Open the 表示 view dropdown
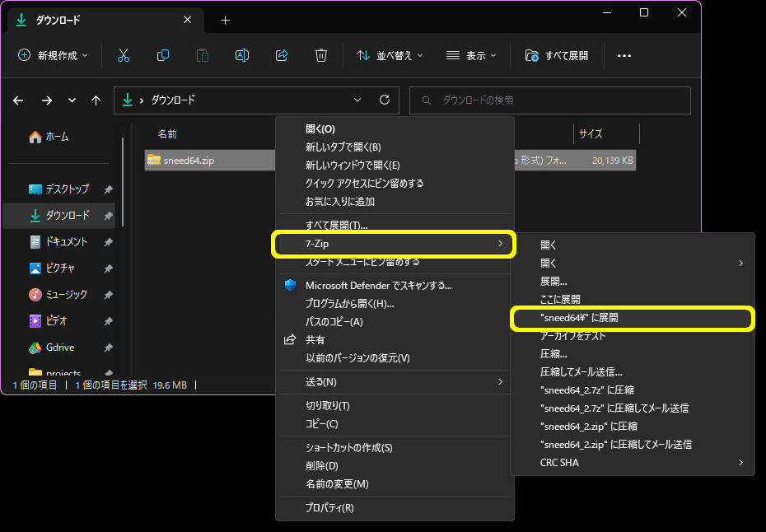The height and width of the screenshot is (532, 766). point(471,55)
